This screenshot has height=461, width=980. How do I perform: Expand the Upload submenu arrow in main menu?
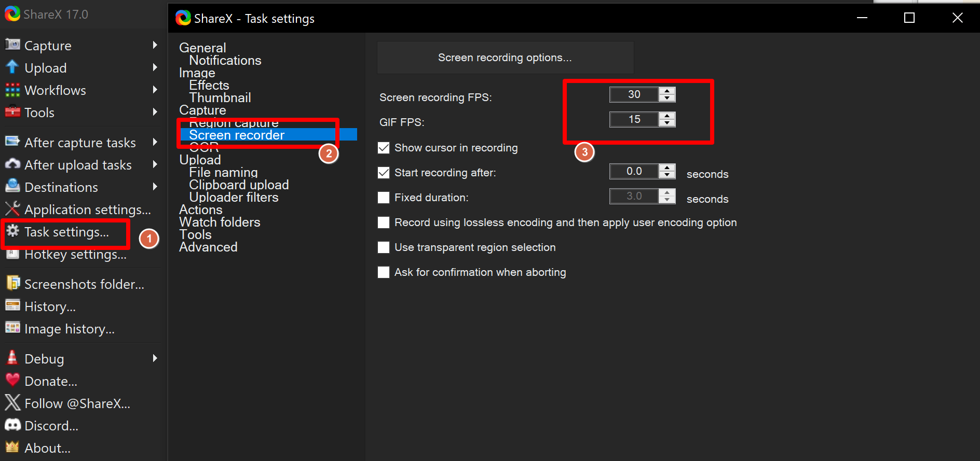pyautogui.click(x=155, y=67)
